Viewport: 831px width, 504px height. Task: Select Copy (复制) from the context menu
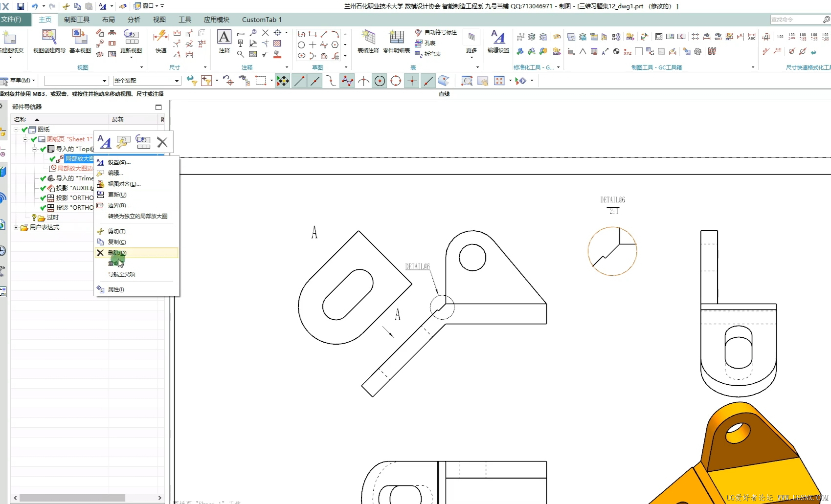(136, 242)
